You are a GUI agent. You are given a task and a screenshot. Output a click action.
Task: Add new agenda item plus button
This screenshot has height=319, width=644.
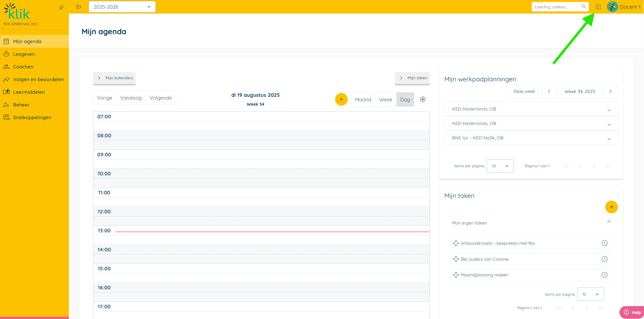coord(341,99)
